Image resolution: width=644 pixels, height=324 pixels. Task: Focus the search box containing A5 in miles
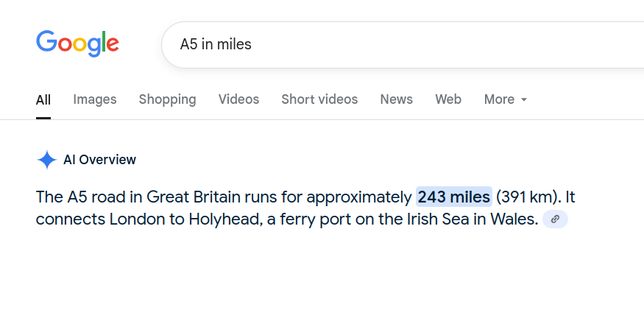click(x=403, y=44)
